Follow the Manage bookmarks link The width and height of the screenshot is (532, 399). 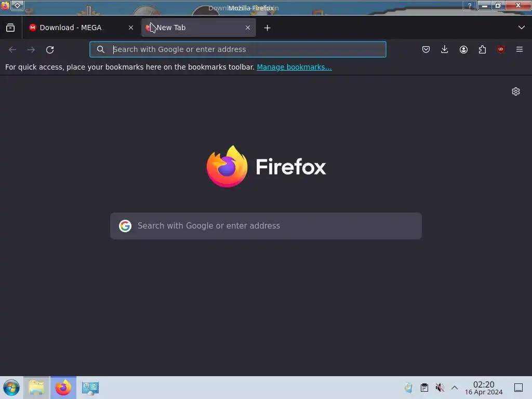[x=294, y=67]
